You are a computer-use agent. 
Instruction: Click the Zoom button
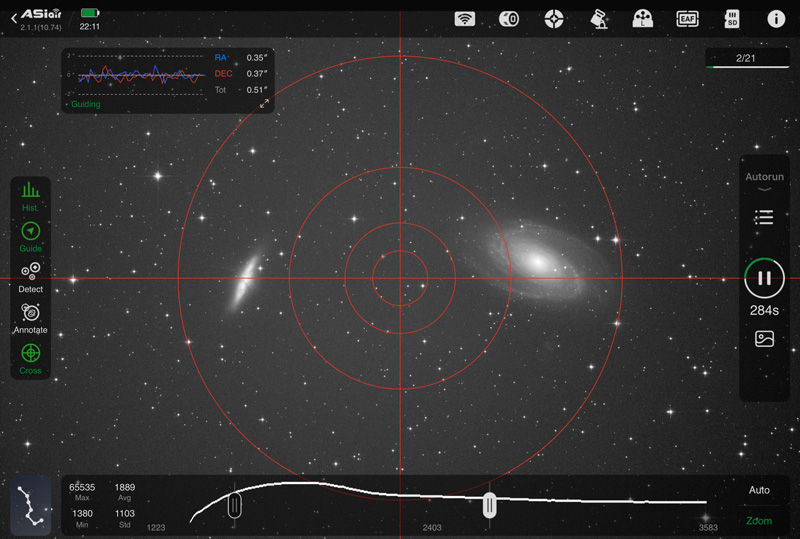tap(759, 520)
